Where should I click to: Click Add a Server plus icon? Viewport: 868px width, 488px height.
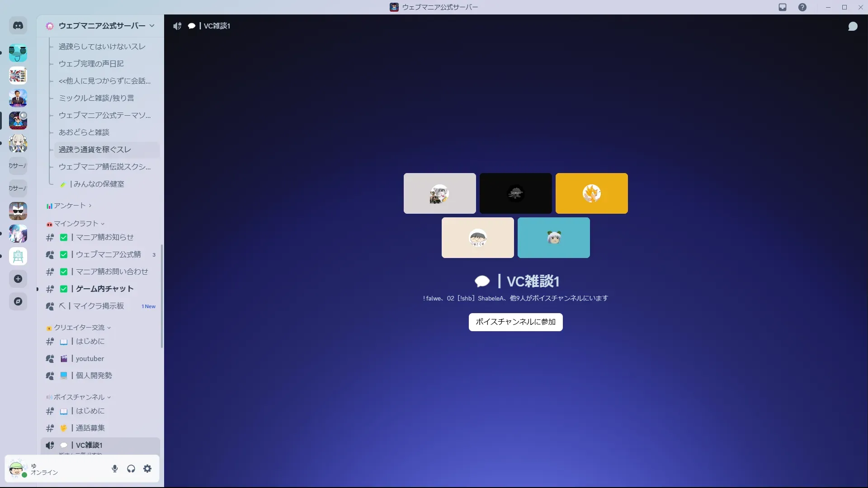pyautogui.click(x=18, y=279)
